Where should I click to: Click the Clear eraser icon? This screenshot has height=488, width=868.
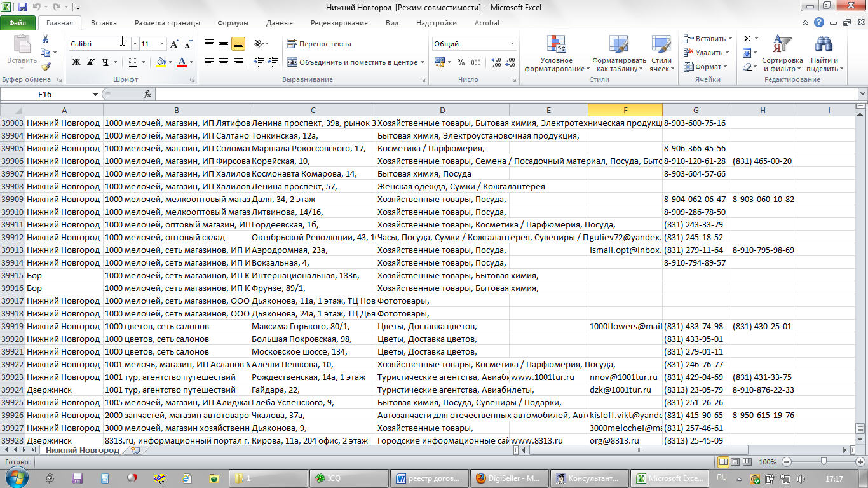click(x=747, y=67)
